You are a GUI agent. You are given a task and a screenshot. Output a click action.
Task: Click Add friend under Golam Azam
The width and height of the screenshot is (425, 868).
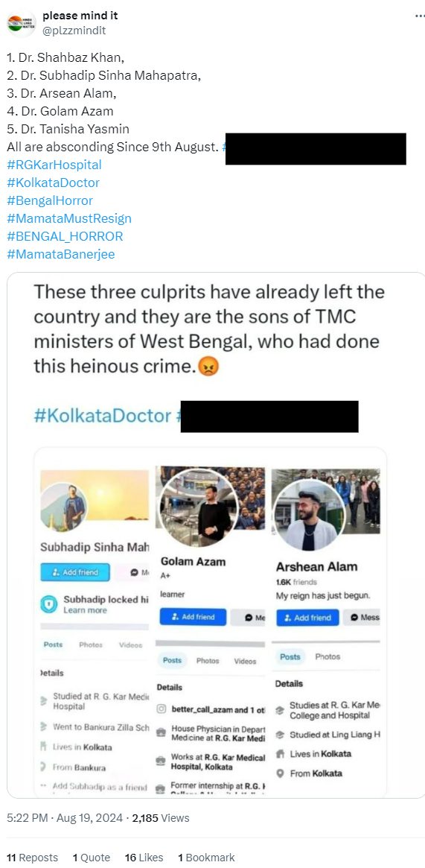193,617
